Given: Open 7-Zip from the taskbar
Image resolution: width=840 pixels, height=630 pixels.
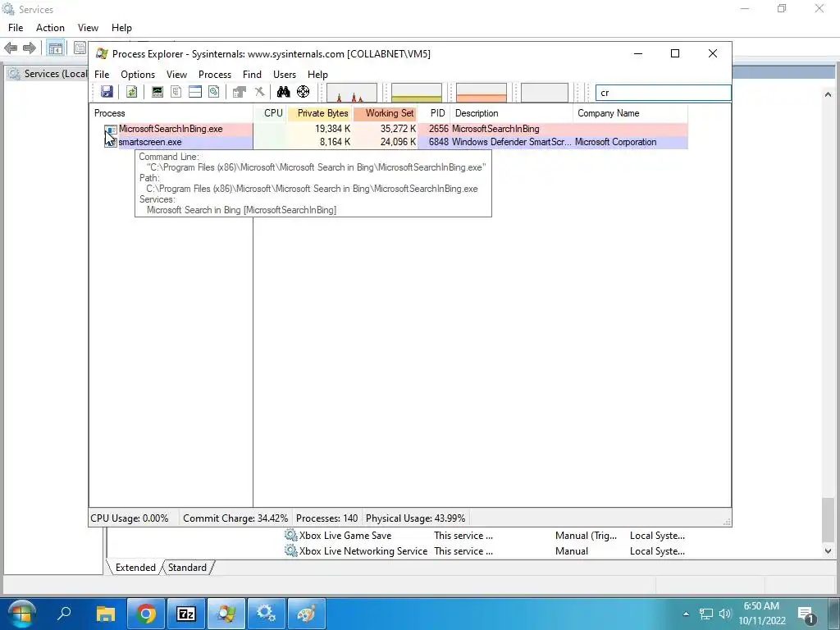Looking at the screenshot, I should [x=186, y=614].
